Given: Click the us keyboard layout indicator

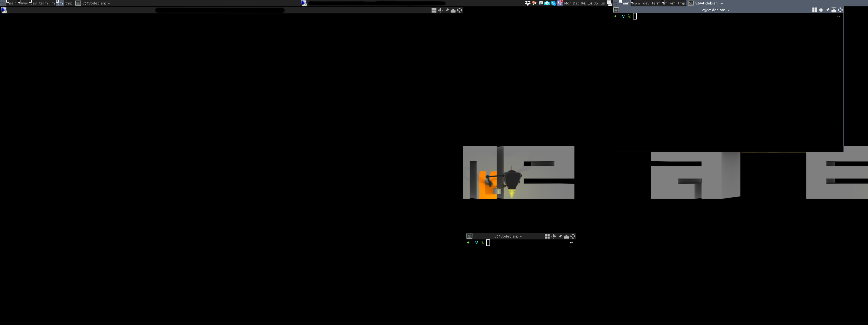Looking at the screenshot, I should coord(603,3).
